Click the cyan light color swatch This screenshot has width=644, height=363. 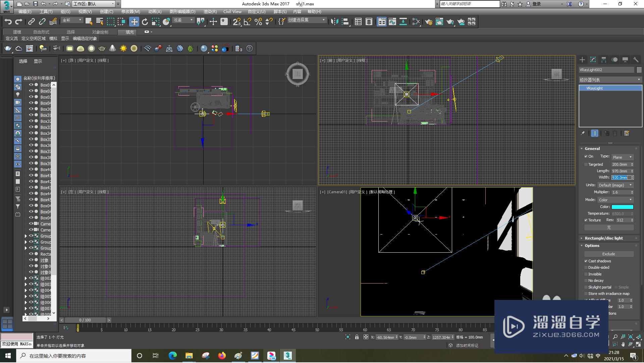pyautogui.click(x=623, y=207)
